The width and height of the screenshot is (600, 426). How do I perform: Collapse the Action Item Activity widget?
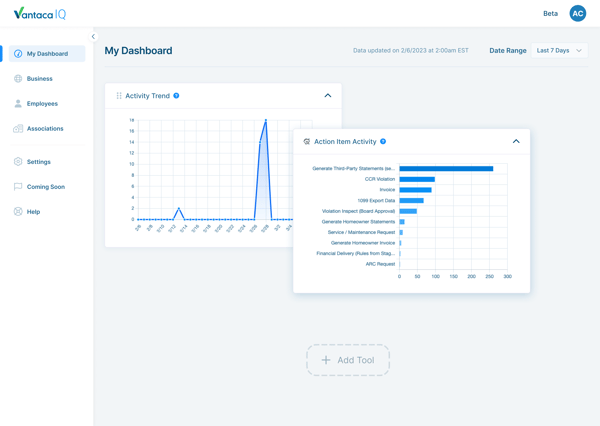click(x=516, y=142)
